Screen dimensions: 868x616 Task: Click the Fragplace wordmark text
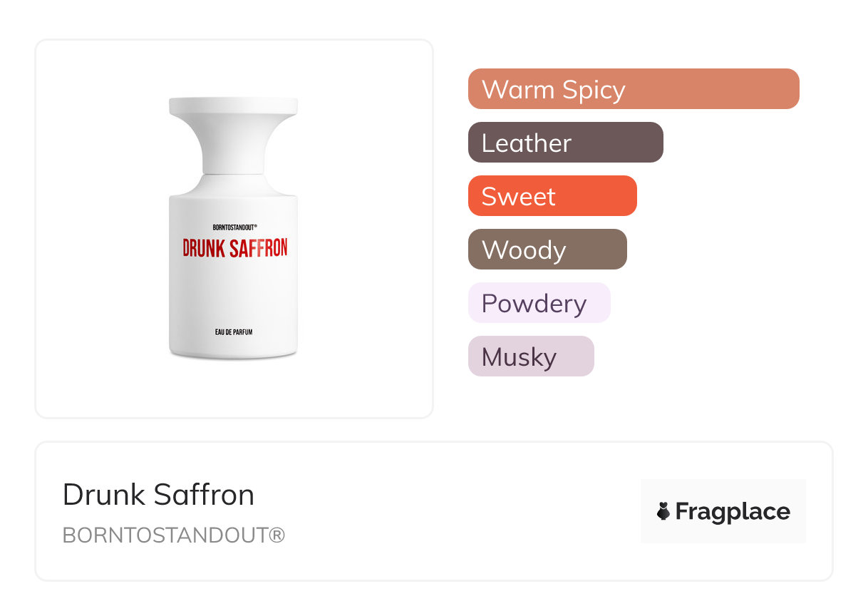pos(733,511)
